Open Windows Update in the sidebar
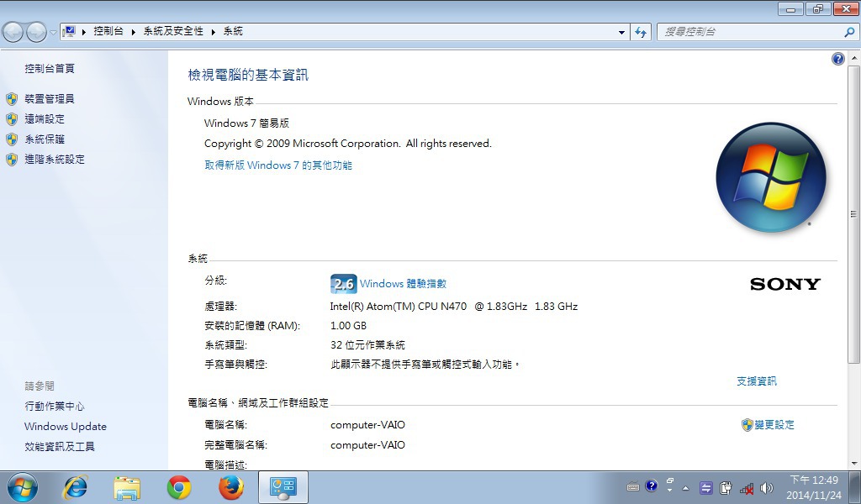Screen dimensions: 861x504 coord(66,427)
